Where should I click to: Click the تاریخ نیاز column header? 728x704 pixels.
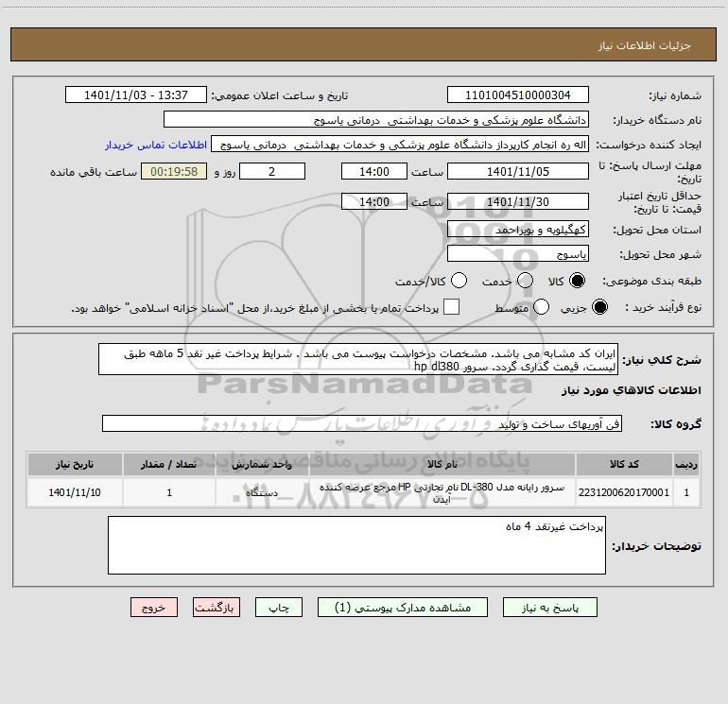[x=75, y=464]
